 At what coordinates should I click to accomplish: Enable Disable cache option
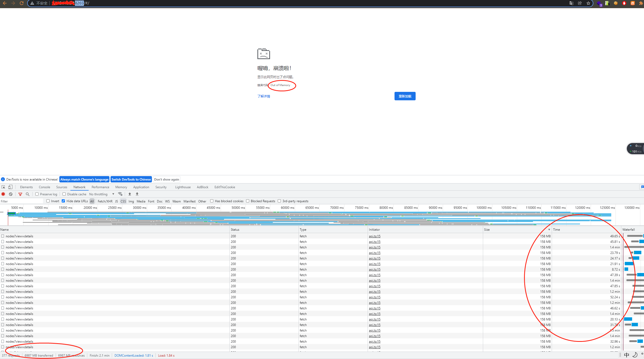click(64, 194)
